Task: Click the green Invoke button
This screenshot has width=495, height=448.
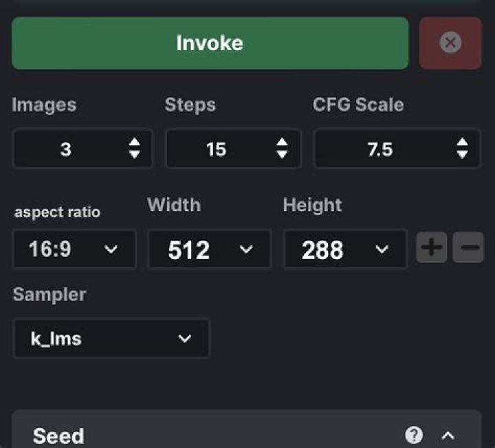Action: click(210, 43)
